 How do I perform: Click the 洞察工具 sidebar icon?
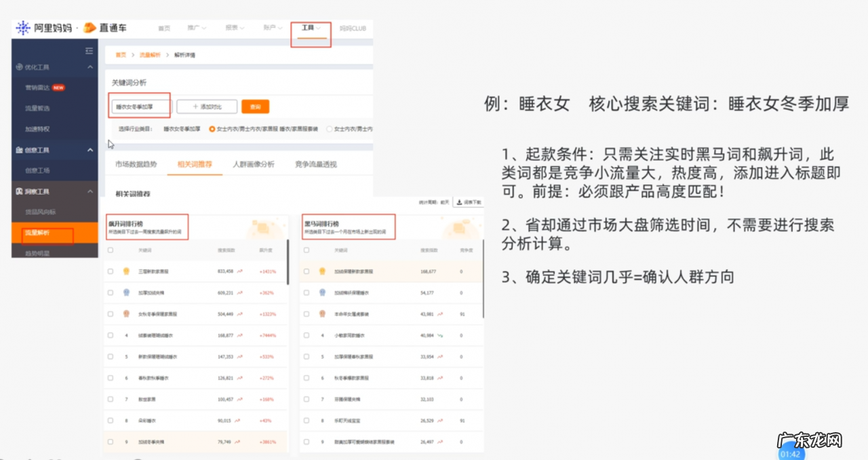point(19,191)
